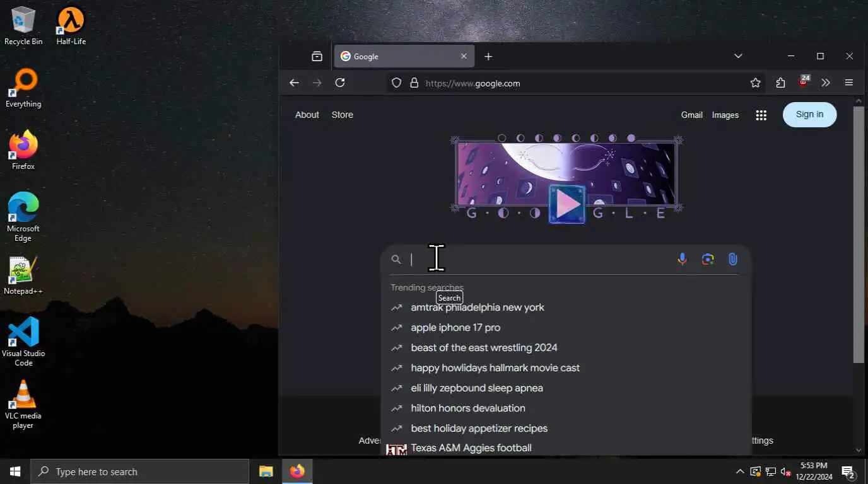Launch Half-Life from the desktop
868x484 pixels.
tap(71, 26)
